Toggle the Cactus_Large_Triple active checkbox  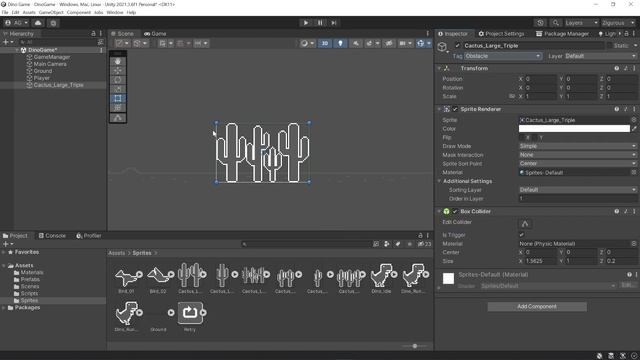coord(457,46)
